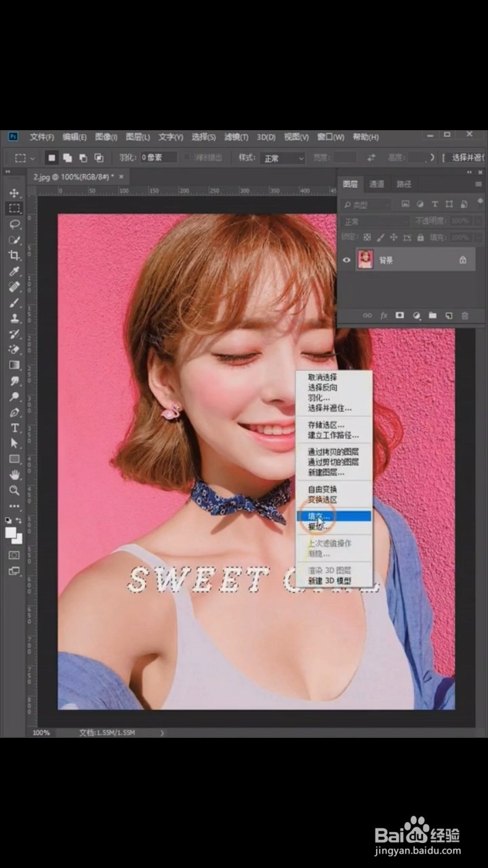Toggle Quick Mask mode icon

click(14, 555)
